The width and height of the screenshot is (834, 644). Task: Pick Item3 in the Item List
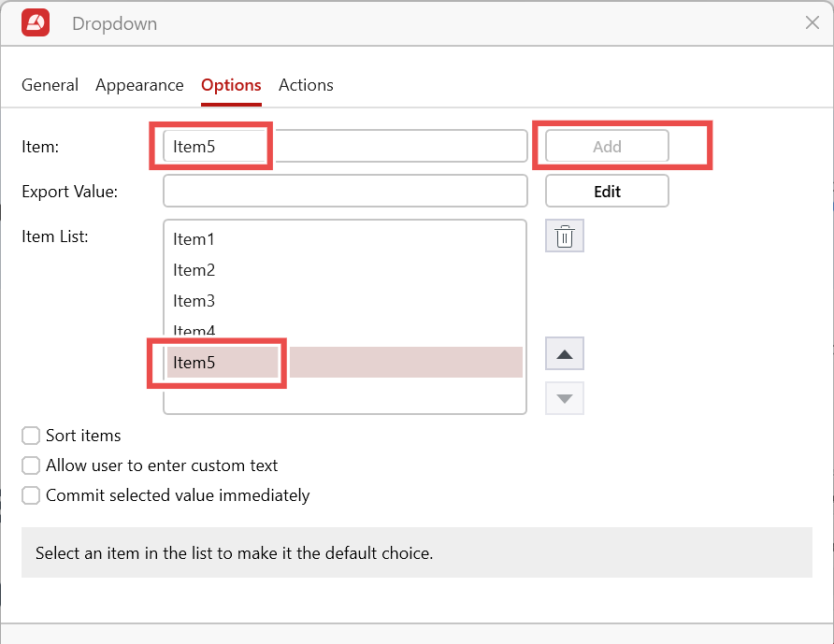(194, 301)
